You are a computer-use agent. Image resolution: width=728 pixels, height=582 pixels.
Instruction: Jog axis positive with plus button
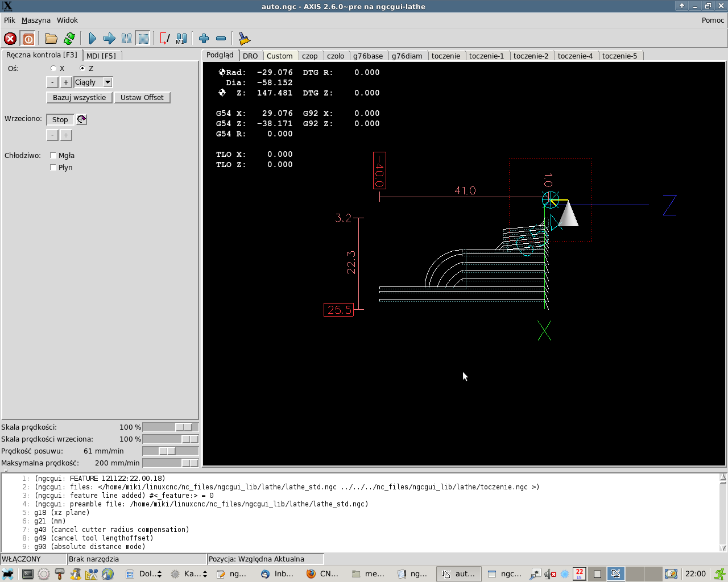(x=66, y=82)
